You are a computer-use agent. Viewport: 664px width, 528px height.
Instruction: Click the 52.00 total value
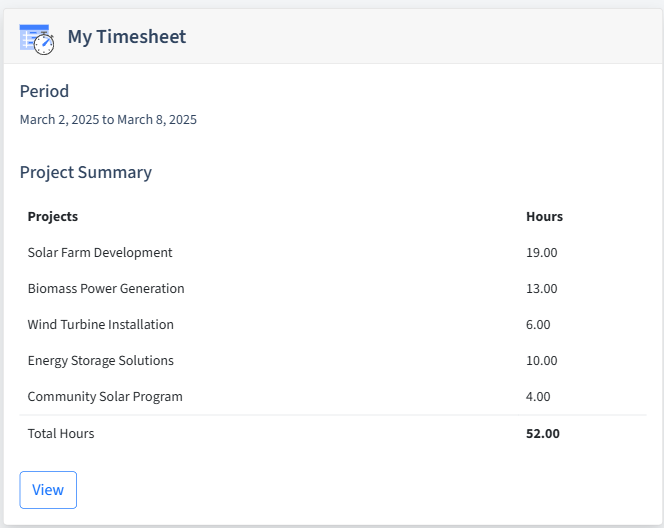click(x=542, y=434)
